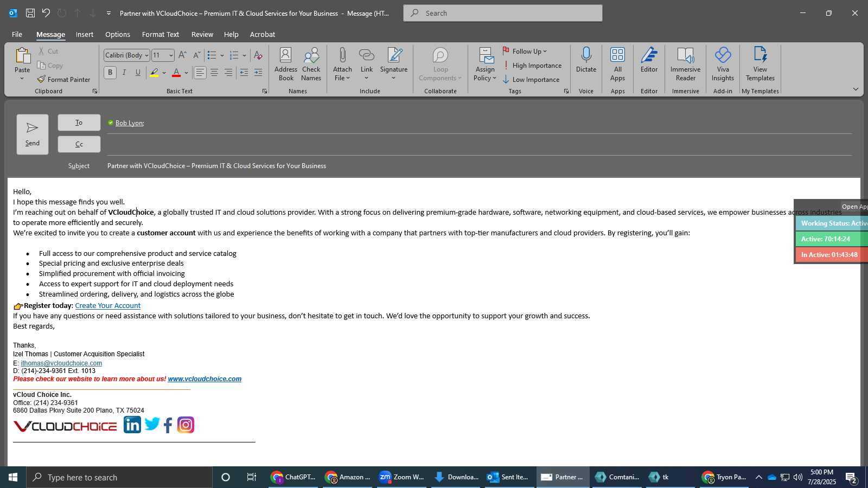The image size is (868, 488).
Task: Increase indent in paragraph tools
Action: [x=258, y=73]
